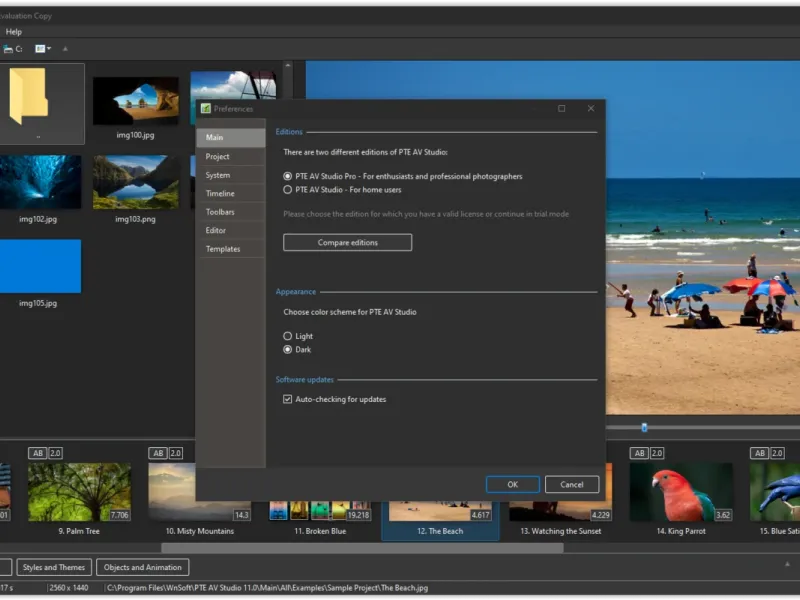Screen dimensions: 800x600
Task: Click the Preferences dialog title icon
Action: pyautogui.click(x=206, y=109)
